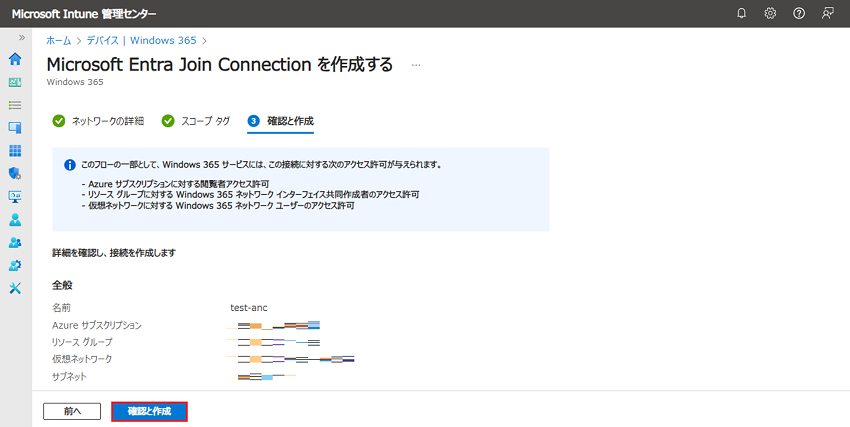Open the Dashboard sidebar icon

(x=15, y=82)
